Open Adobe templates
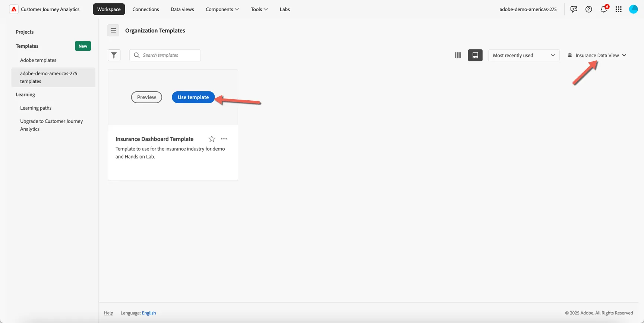This screenshot has width=644, height=323. tap(38, 60)
